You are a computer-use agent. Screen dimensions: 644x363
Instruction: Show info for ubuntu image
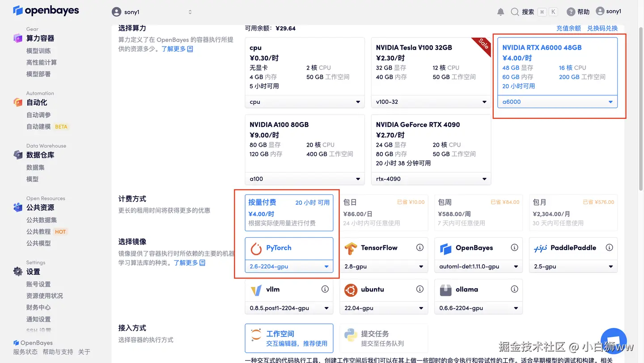coord(419,289)
